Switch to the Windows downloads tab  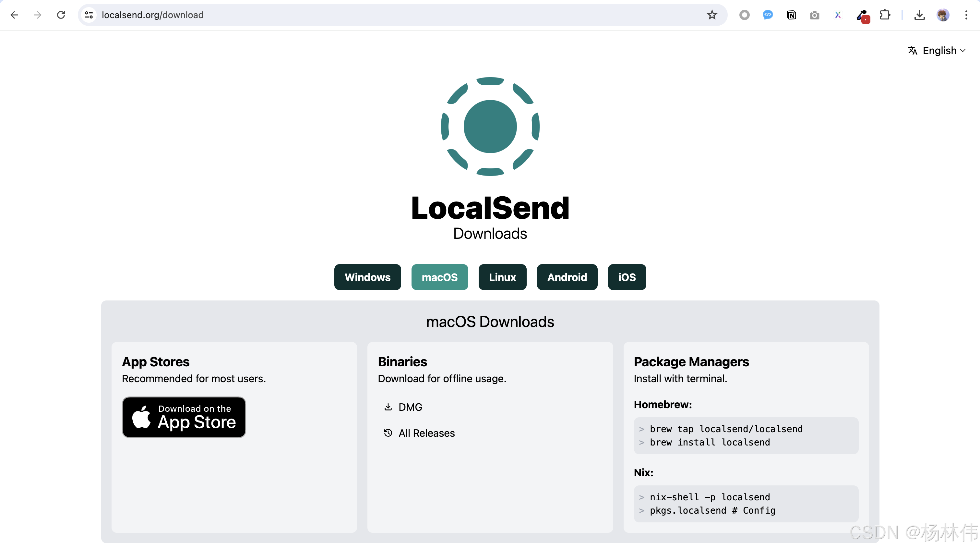(367, 277)
